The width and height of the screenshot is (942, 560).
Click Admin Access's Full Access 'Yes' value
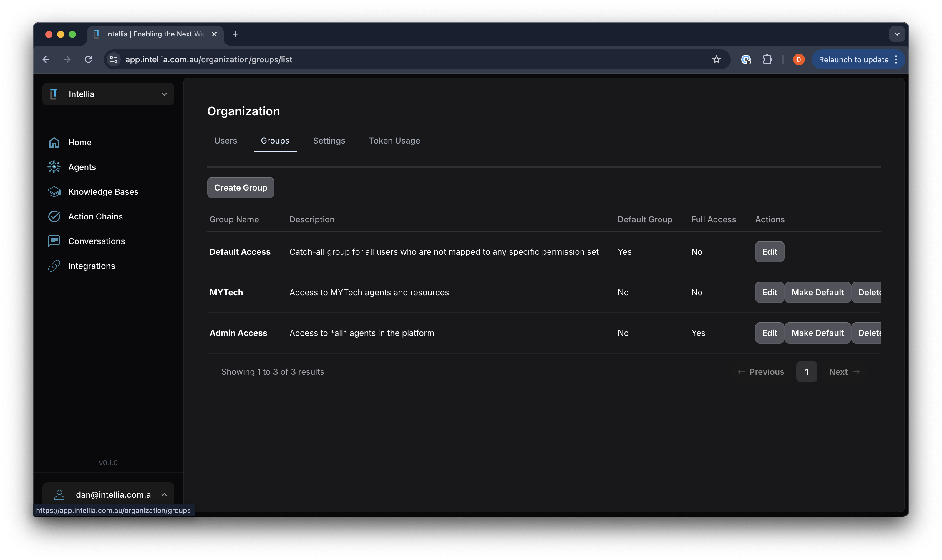point(698,333)
